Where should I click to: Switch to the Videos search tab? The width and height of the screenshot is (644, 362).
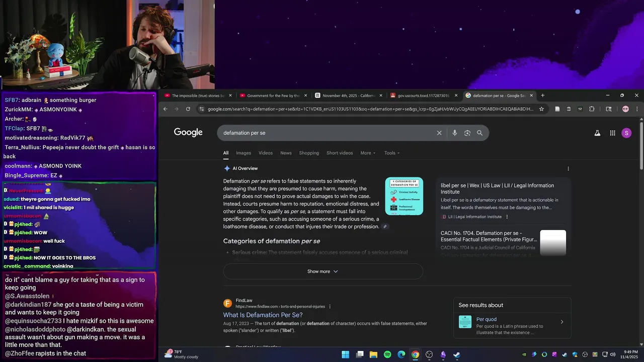[266, 153]
